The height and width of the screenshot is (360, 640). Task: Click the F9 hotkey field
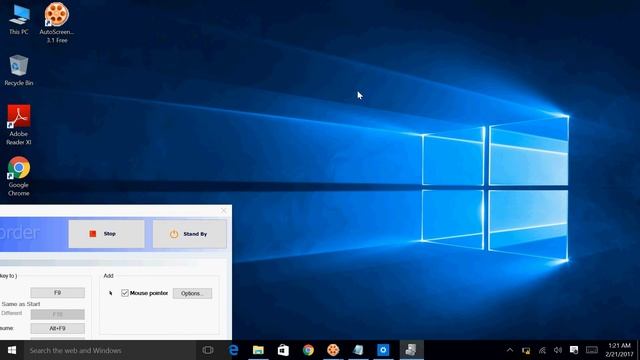[58, 292]
